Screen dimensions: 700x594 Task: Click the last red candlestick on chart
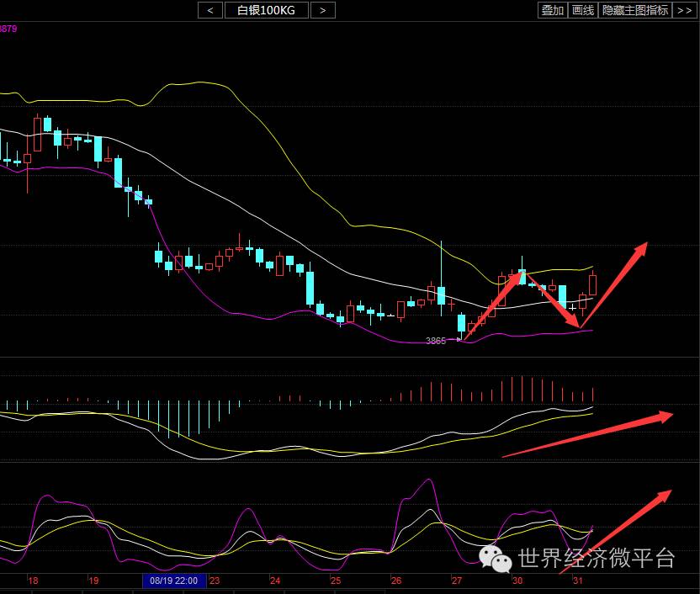(592, 284)
